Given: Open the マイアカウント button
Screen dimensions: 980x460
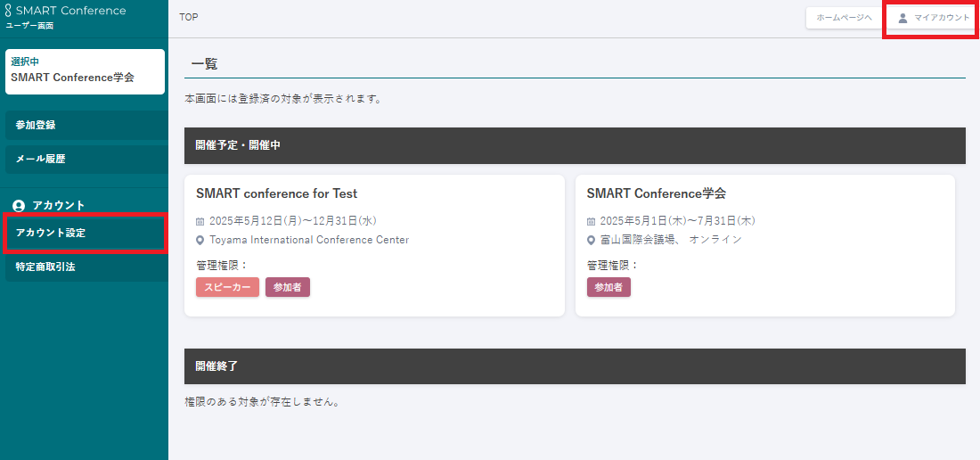Looking at the screenshot, I should [932, 18].
